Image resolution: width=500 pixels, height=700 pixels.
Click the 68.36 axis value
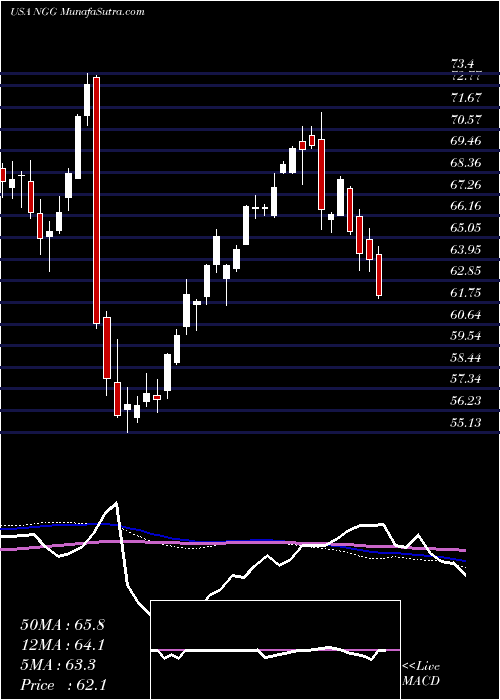point(467,163)
